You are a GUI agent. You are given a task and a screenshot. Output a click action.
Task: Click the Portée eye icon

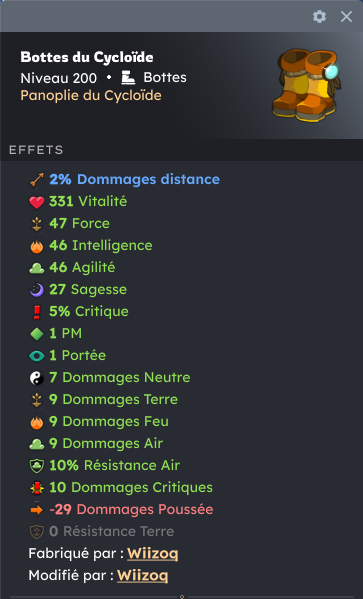click(x=37, y=356)
